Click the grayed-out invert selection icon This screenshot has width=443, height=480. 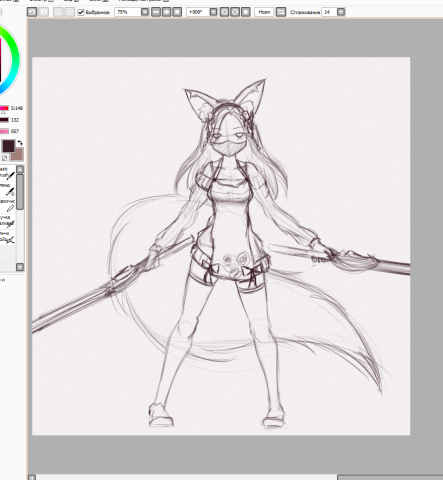coord(69,12)
